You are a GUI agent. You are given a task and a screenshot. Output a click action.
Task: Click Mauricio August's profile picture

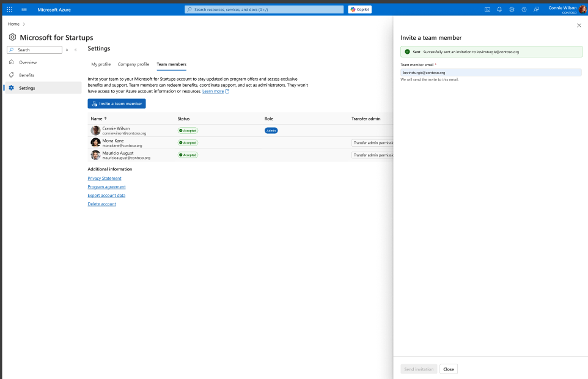pyautogui.click(x=95, y=155)
